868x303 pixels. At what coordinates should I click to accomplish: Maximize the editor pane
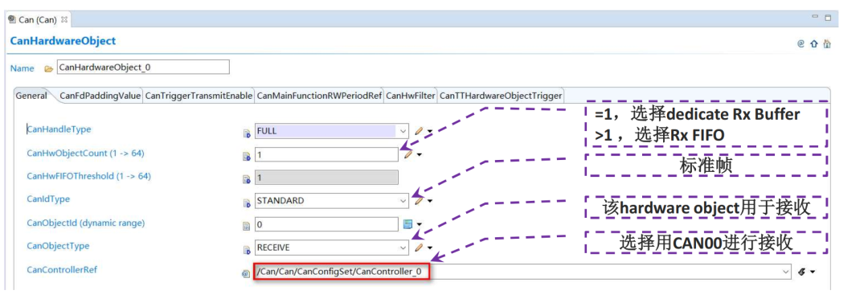pos(828,18)
